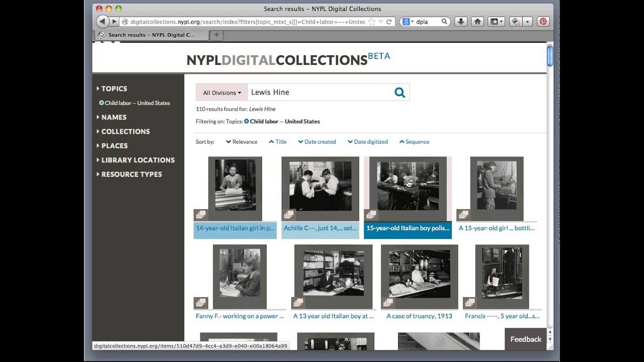Click the NYPL Digital Collections logo
This screenshot has height=362, width=644.
(x=288, y=59)
